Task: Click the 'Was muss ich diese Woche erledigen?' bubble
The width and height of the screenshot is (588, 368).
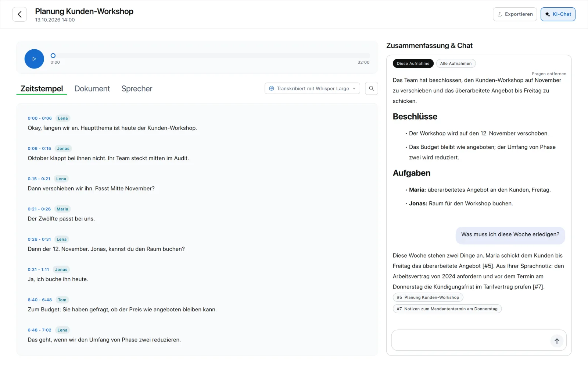Action: [x=510, y=235]
